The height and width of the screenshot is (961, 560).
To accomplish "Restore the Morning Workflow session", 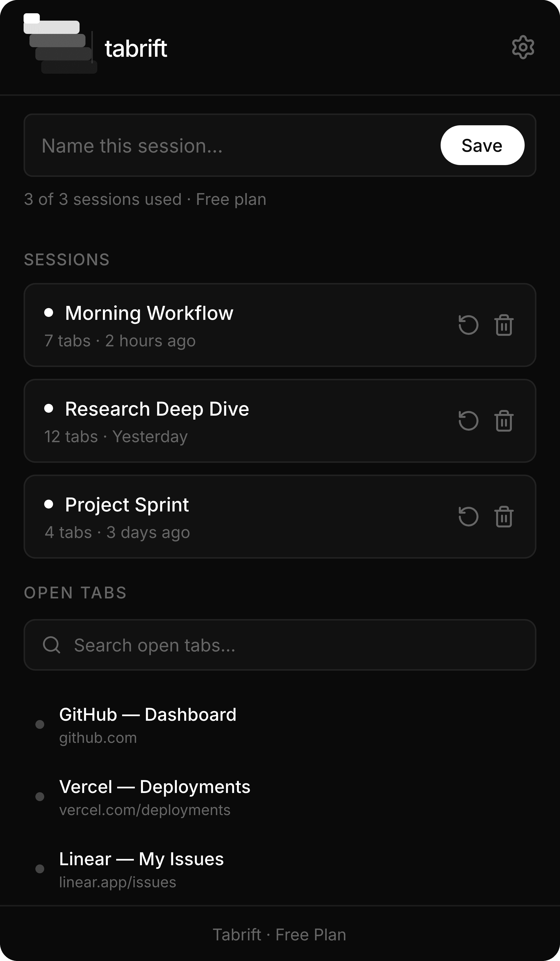I will [x=468, y=325].
